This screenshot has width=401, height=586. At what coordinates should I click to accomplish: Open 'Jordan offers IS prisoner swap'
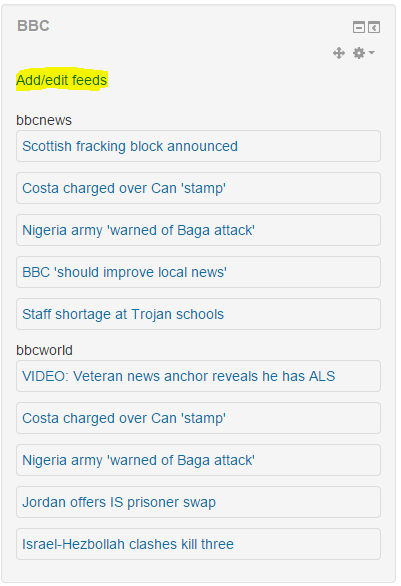point(119,502)
